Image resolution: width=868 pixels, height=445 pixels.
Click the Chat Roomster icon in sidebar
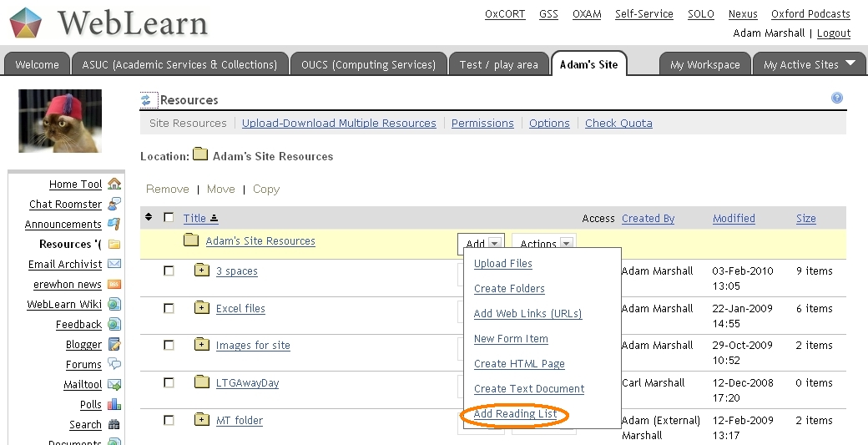tap(114, 204)
